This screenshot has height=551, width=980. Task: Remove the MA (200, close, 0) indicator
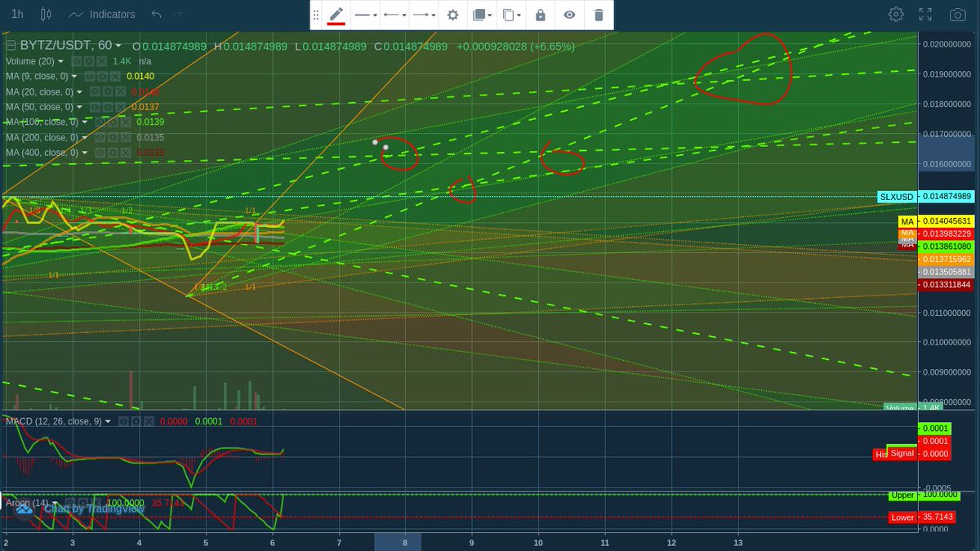pyautogui.click(x=126, y=137)
